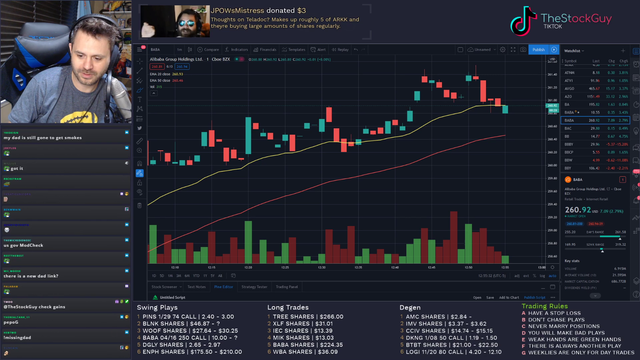Select the 1D time range
The height and width of the screenshot is (360, 640).
click(154, 276)
